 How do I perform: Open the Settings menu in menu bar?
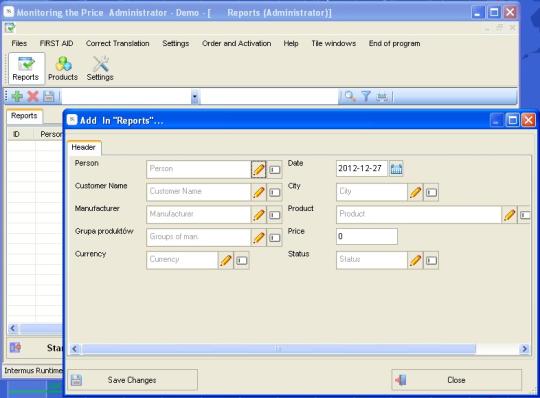(176, 43)
